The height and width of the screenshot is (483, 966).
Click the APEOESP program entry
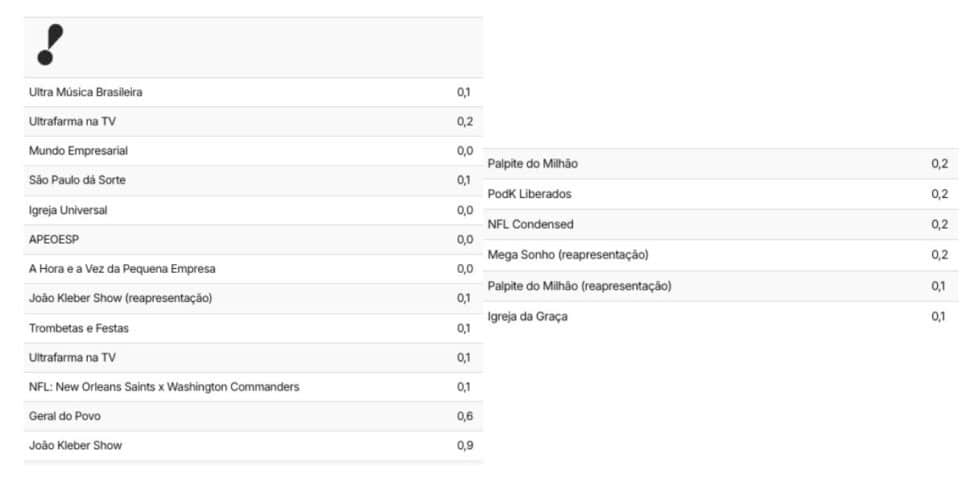click(x=253, y=240)
